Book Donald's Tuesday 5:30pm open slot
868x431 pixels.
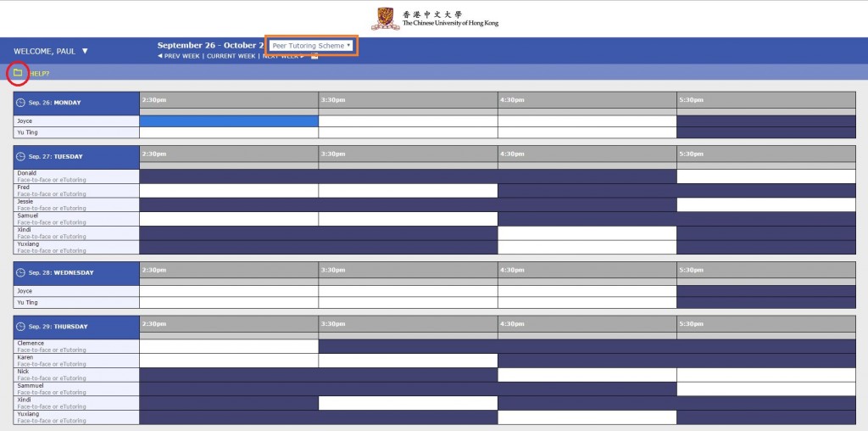click(766, 176)
